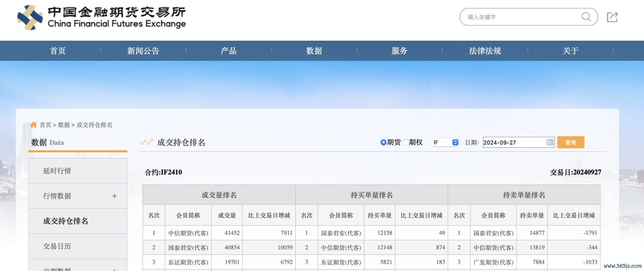This screenshot has width=644, height=271.
Task: Click the share icon beside search box
Action: tap(612, 17)
